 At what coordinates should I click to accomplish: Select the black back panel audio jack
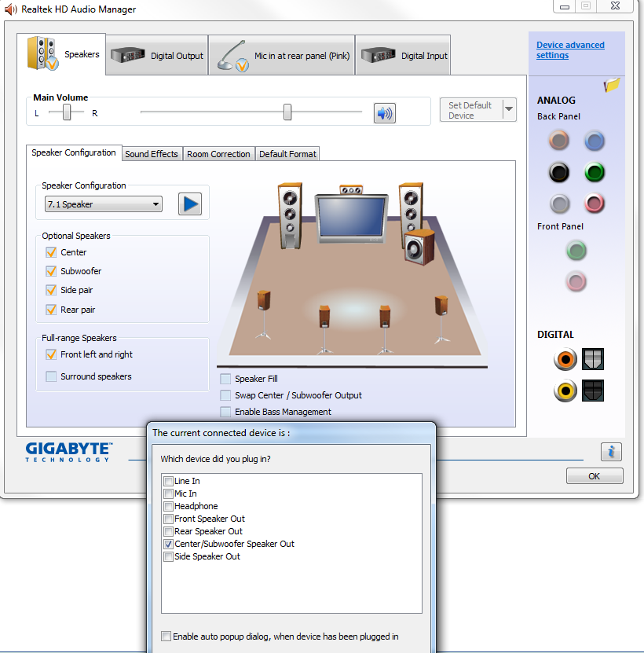tap(558, 172)
